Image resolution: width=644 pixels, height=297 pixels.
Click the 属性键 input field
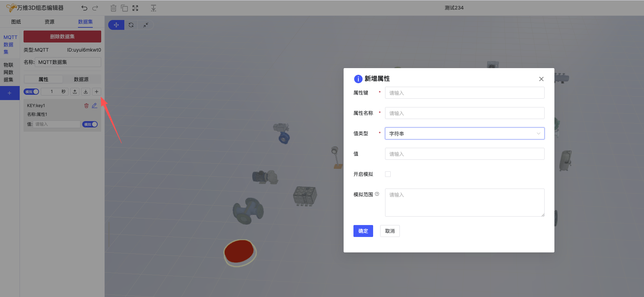click(464, 93)
